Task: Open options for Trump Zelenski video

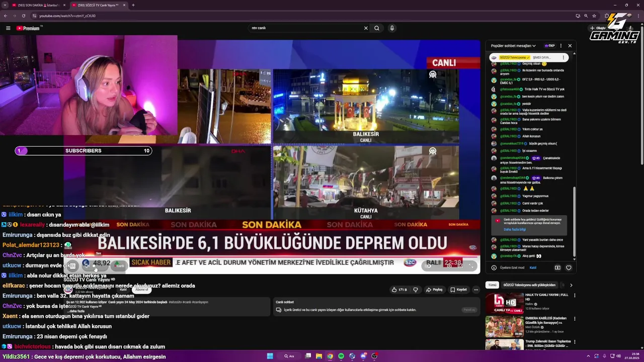Action: point(575,342)
